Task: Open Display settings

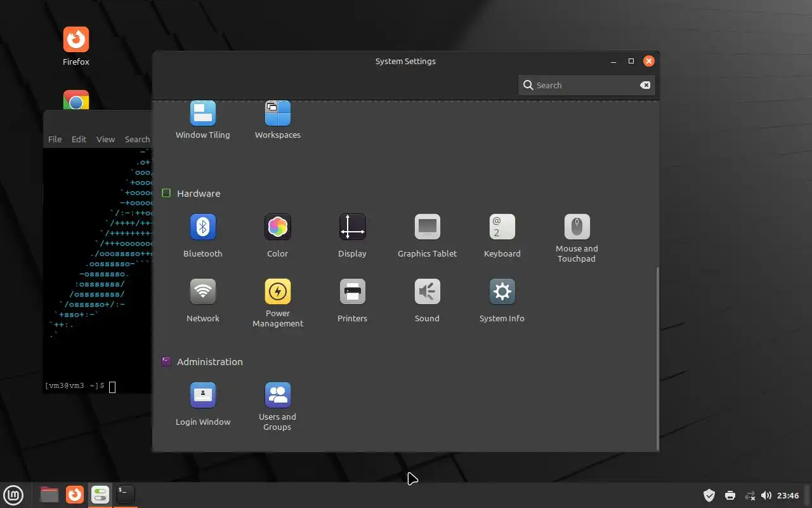Action: point(353,236)
